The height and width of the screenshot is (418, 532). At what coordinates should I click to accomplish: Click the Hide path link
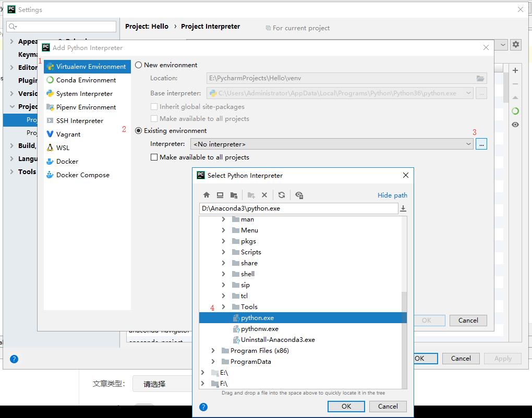[392, 195]
